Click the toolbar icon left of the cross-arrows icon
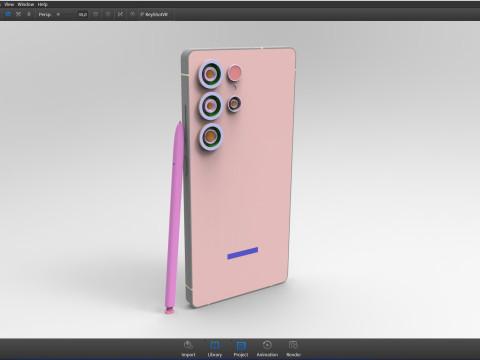The height and width of the screenshot is (360, 480). (108, 14)
